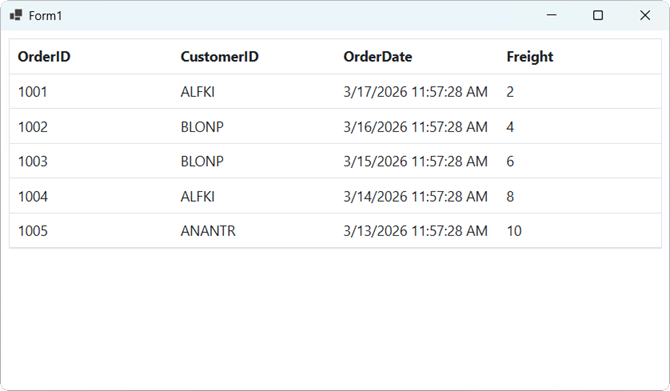Select the date 3/16/2026 11:57:28 AM

tap(415, 126)
